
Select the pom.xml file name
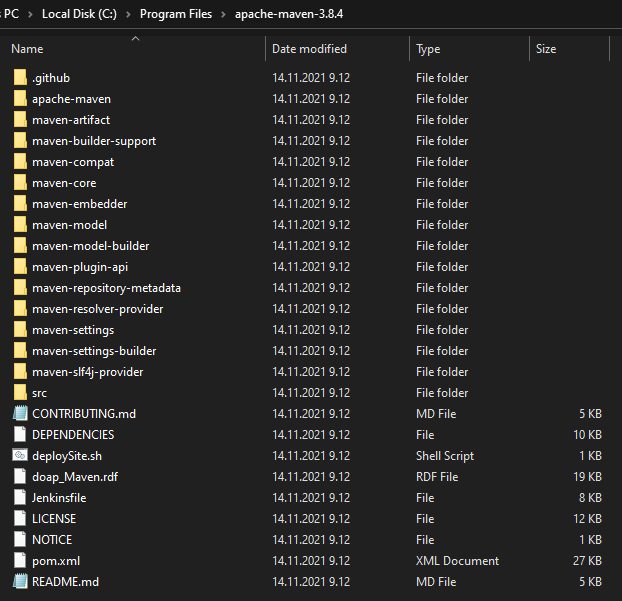point(56,561)
